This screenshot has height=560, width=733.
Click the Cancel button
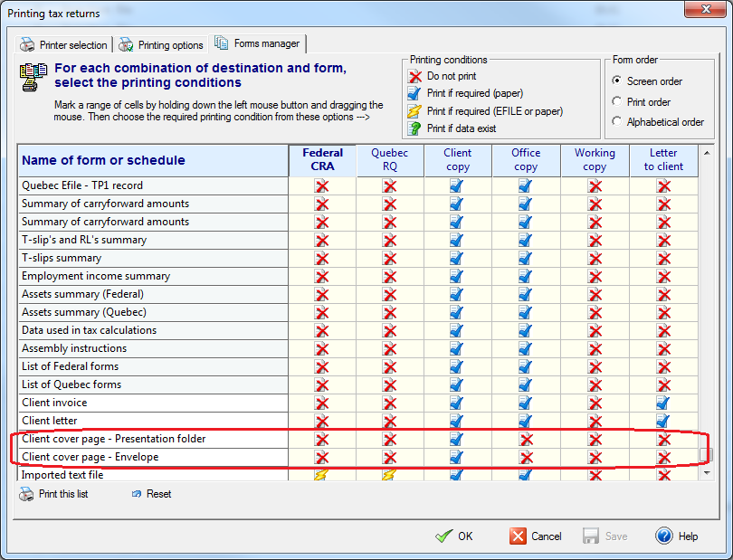536,536
